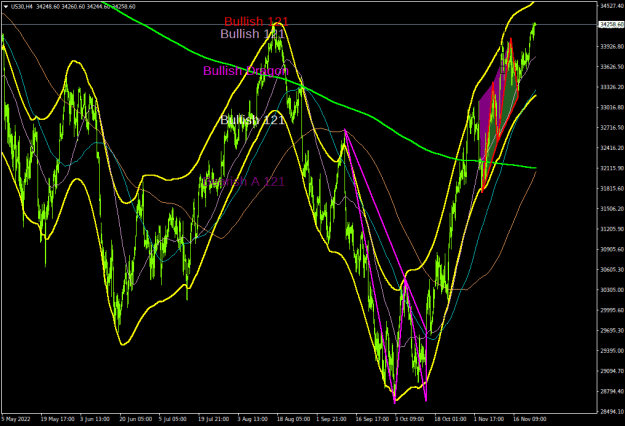Click the highlighted current price 34258.60
625x426 pixels.
tap(611, 25)
